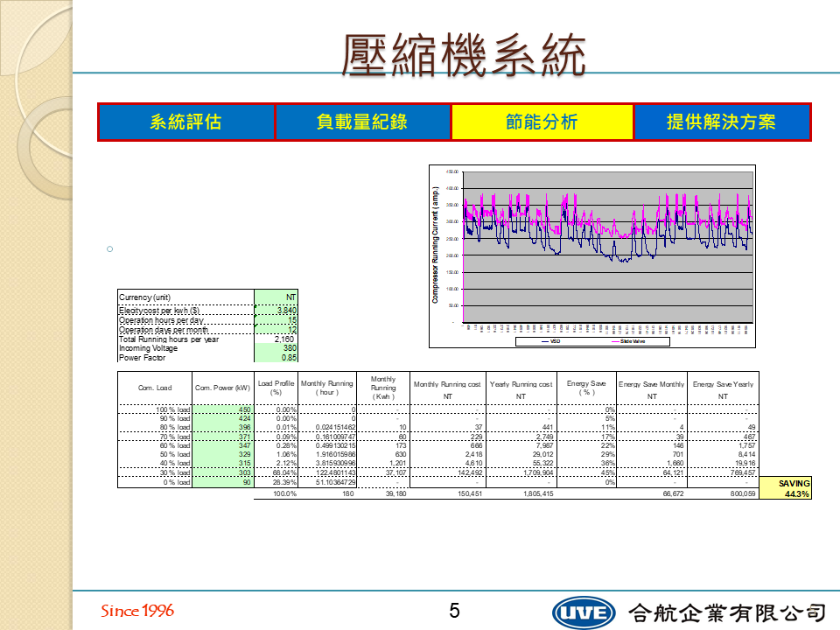Select the Currency (unit) label cell
This screenshot has height=630, width=840.
point(185,297)
